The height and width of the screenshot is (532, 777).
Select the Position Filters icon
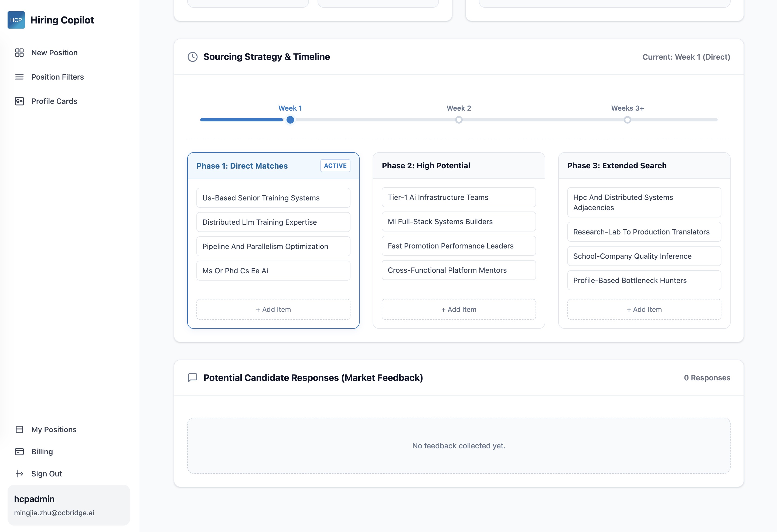click(x=19, y=77)
